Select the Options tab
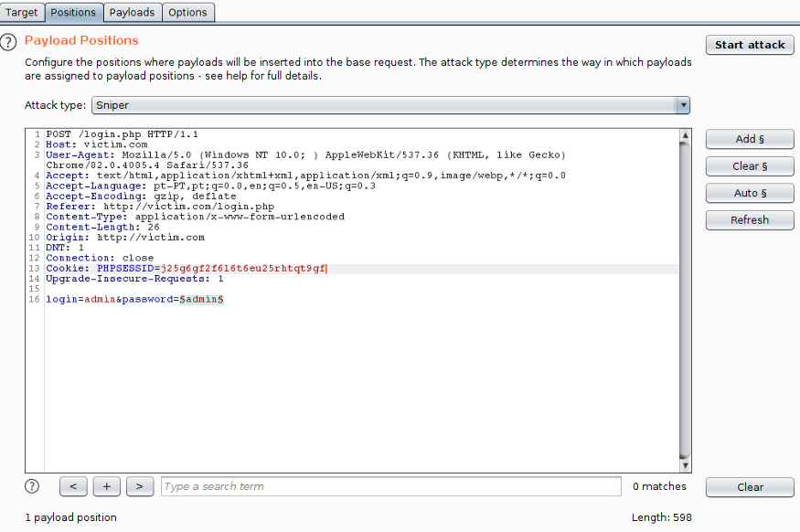Screen dimensions: 800x532 [187, 12]
